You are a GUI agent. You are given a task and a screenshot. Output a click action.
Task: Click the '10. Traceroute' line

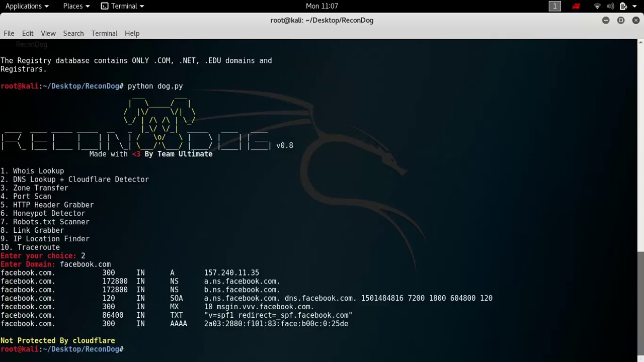(30, 247)
